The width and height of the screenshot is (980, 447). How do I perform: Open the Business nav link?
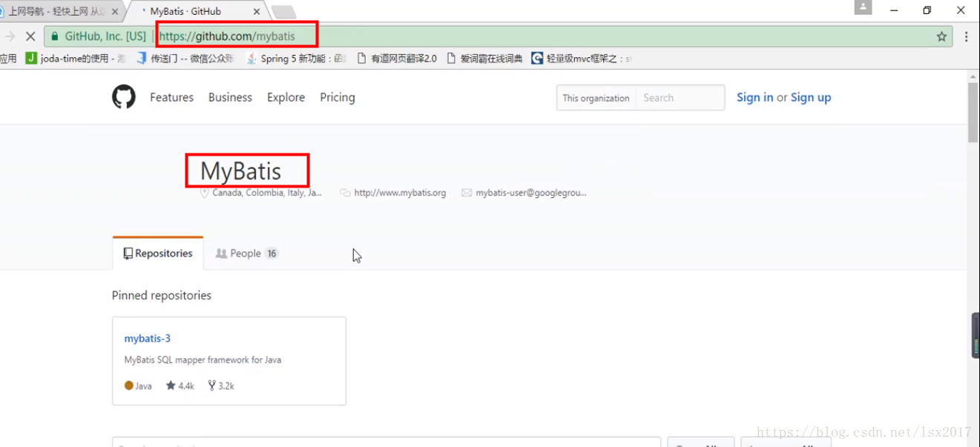pyautogui.click(x=230, y=97)
